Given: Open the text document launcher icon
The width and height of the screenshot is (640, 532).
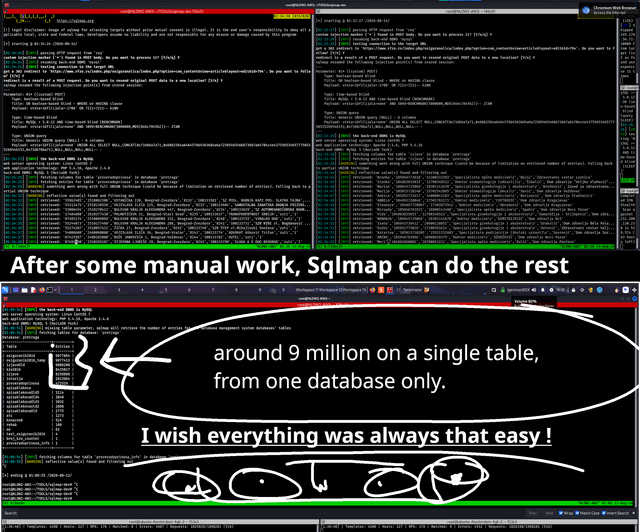Looking at the screenshot, I should 33,290.
